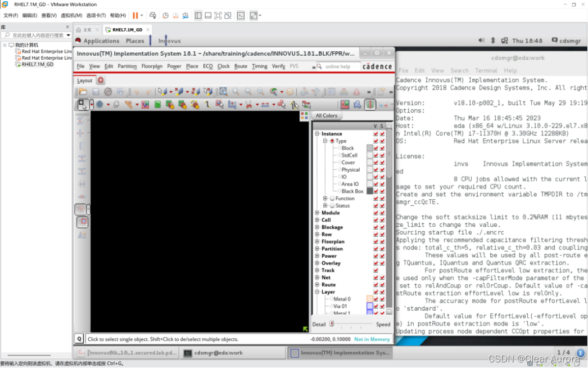Click the snowflake tool icon in second toolbar
The width and height of the screenshot is (588, 368).
click(99, 105)
